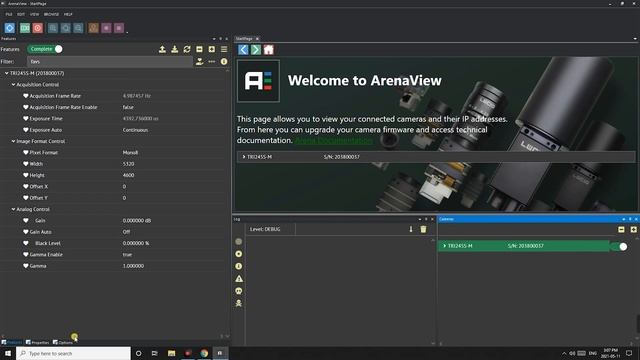Click the blue diamond toolbar icon
This screenshot has height=360, width=640.
click(10, 28)
